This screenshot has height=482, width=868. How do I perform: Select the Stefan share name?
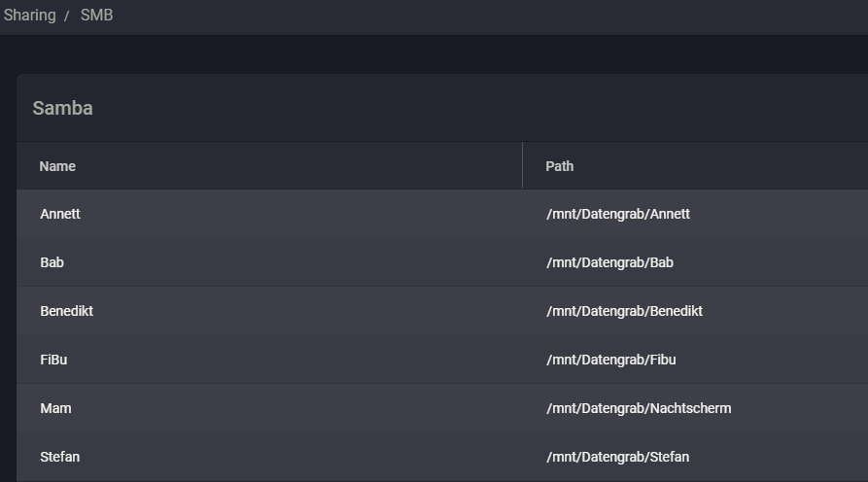coord(60,457)
